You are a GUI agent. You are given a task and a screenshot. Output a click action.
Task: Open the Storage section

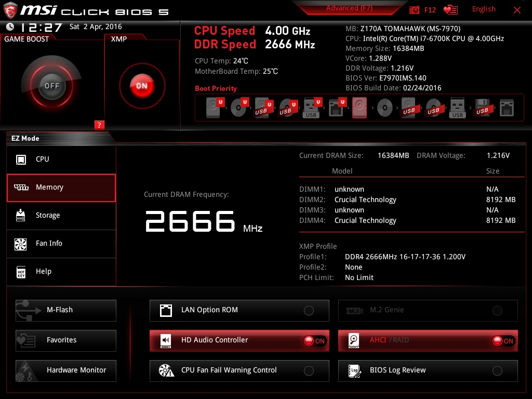(x=61, y=216)
